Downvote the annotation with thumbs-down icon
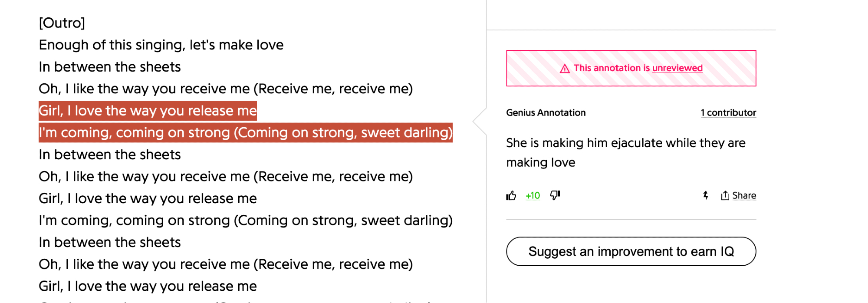This screenshot has width=868, height=303. (555, 195)
